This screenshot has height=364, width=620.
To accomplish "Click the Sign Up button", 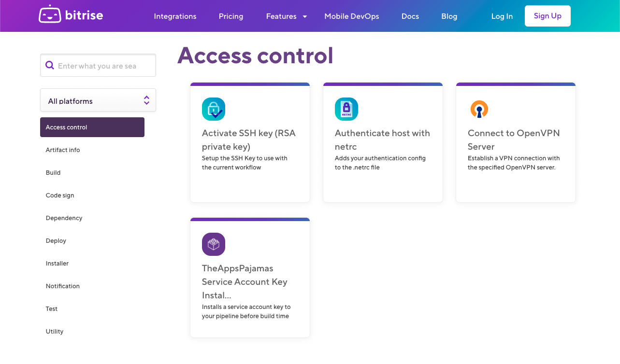I will pos(548,16).
